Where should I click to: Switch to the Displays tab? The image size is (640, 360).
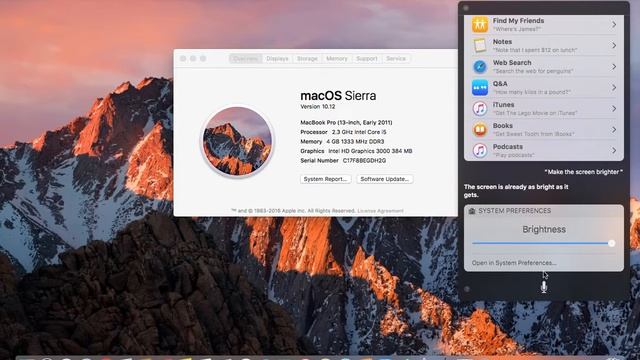pyautogui.click(x=278, y=59)
